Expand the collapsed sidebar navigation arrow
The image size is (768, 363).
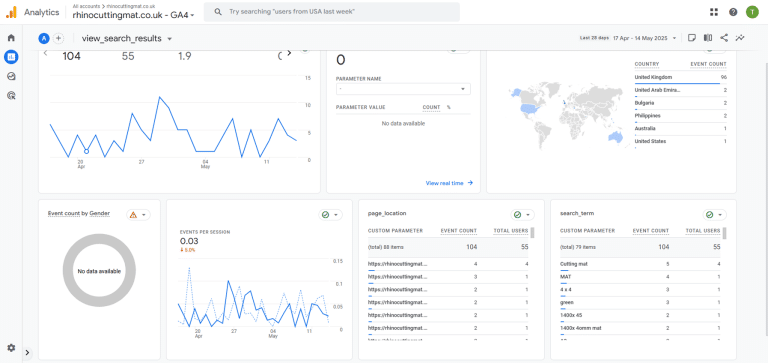pyautogui.click(x=27, y=352)
